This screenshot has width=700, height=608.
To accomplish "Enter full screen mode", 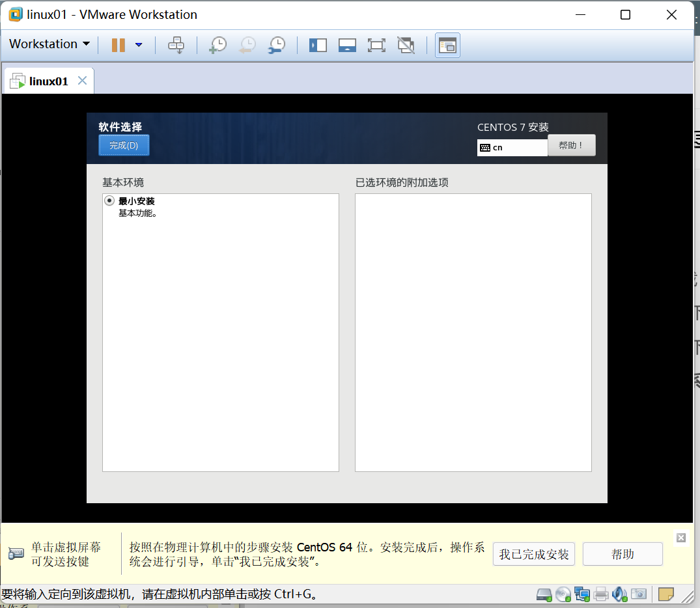I will pyautogui.click(x=376, y=45).
